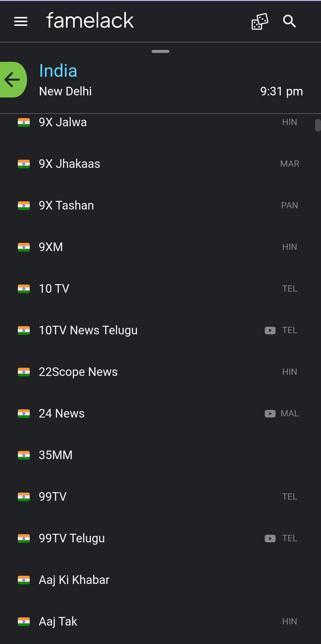Tap the YouTube icon beside 10TV News Telugu

point(270,330)
